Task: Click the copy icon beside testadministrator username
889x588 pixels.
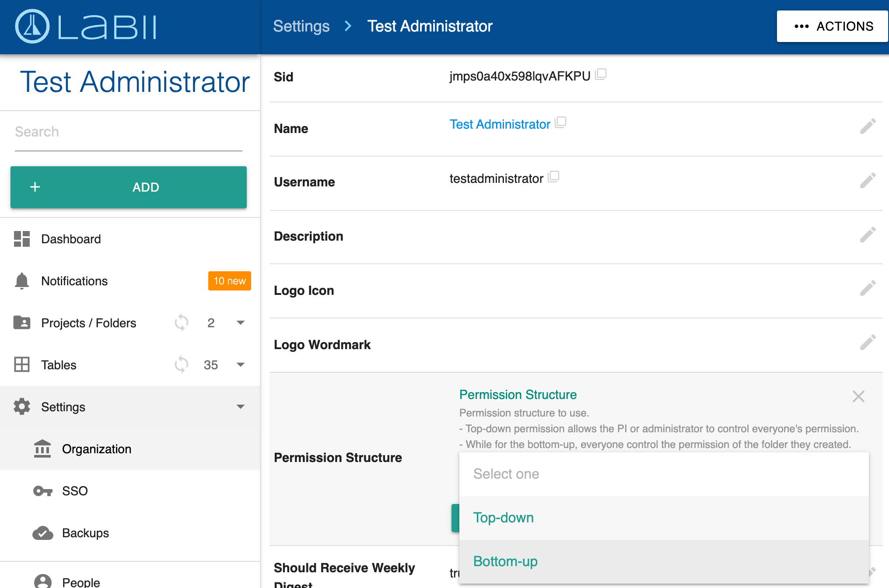Action: pyautogui.click(x=554, y=176)
